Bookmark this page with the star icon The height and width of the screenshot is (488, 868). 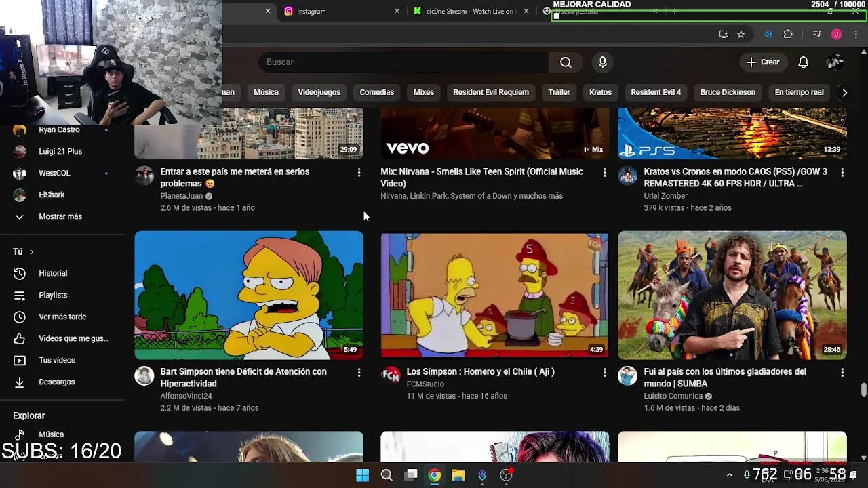[x=741, y=34]
